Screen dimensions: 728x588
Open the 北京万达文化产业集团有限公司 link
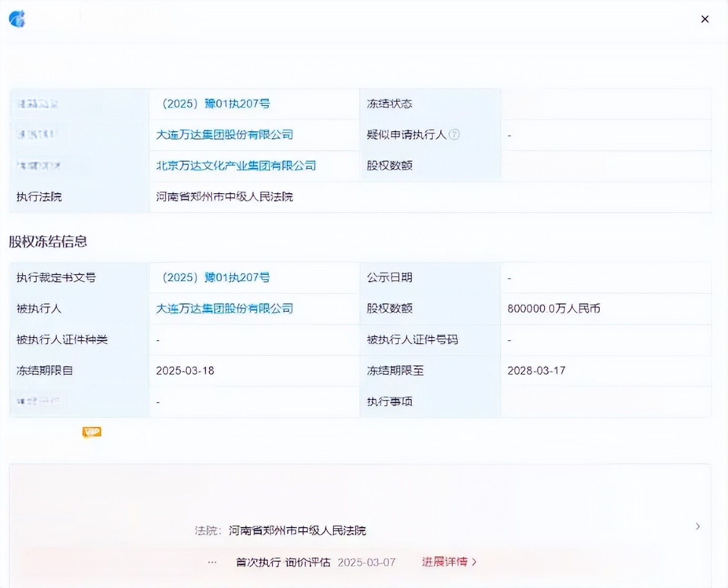[236, 165]
